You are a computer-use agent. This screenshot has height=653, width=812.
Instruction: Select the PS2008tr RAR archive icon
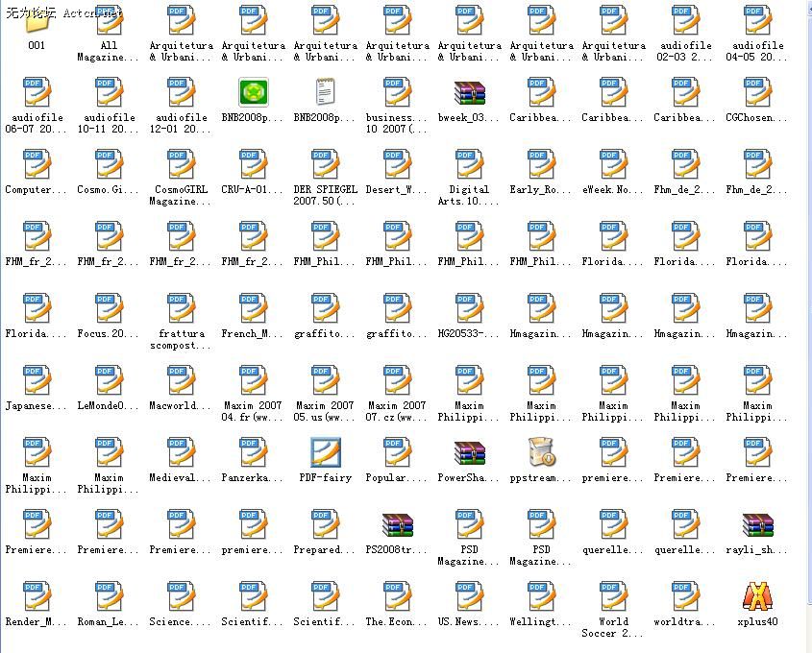click(397, 524)
